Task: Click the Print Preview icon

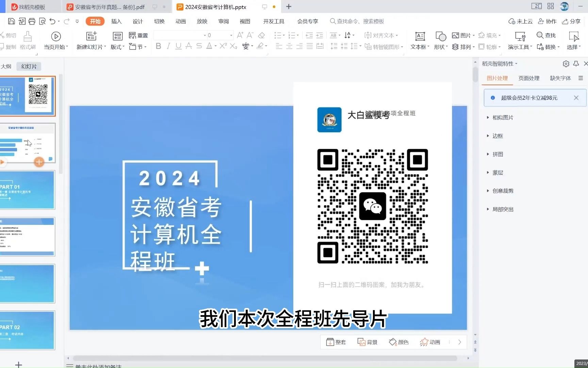Action: point(43,21)
